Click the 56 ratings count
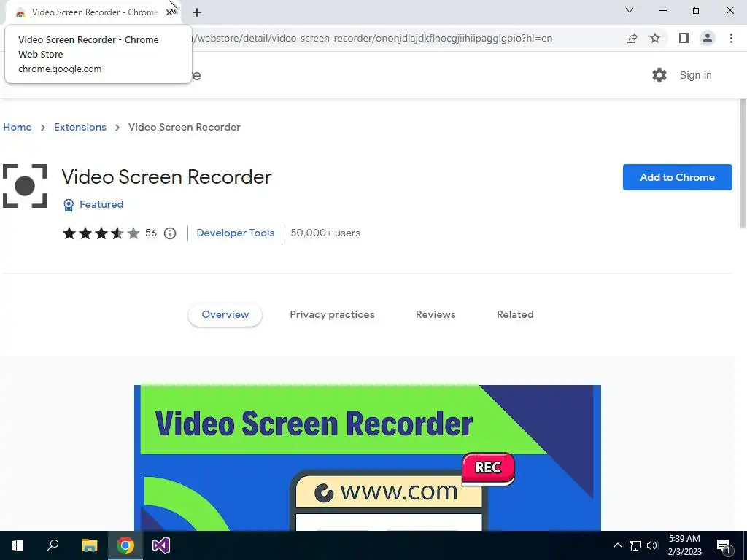The height and width of the screenshot is (560, 747). [151, 233]
